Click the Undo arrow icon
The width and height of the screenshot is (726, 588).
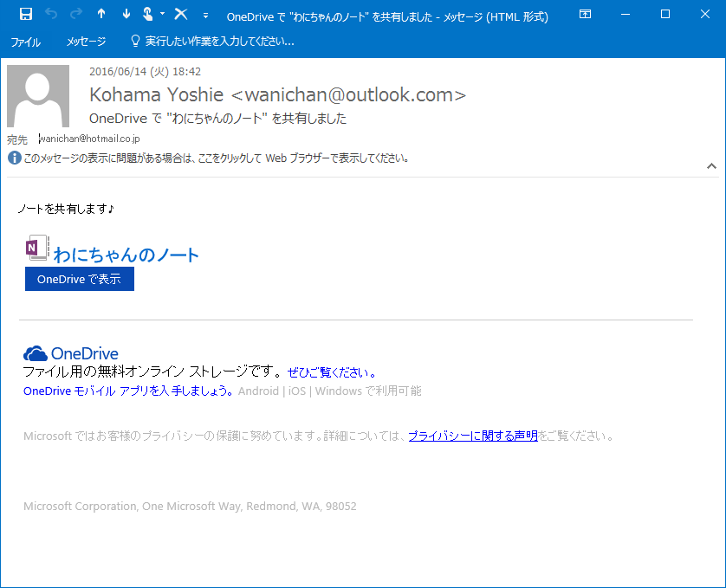(x=51, y=15)
